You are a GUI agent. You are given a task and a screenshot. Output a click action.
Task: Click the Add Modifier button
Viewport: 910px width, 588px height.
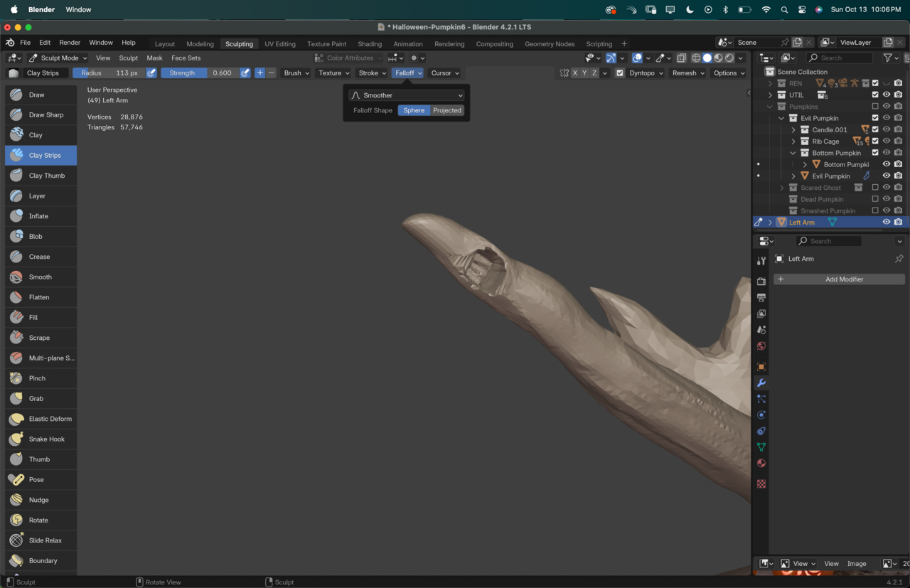click(x=839, y=279)
